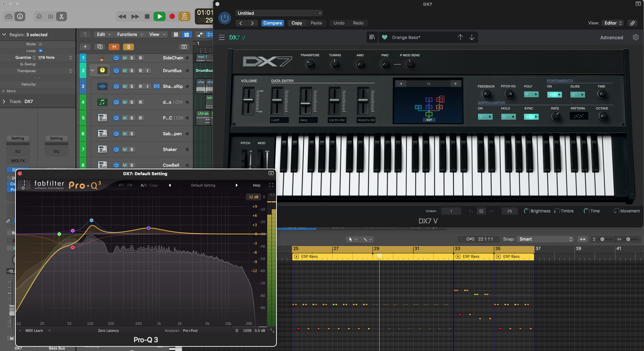Open the Pro-Q 3 Help menu
Viewport: 644px width, 351px height.
pos(257,185)
